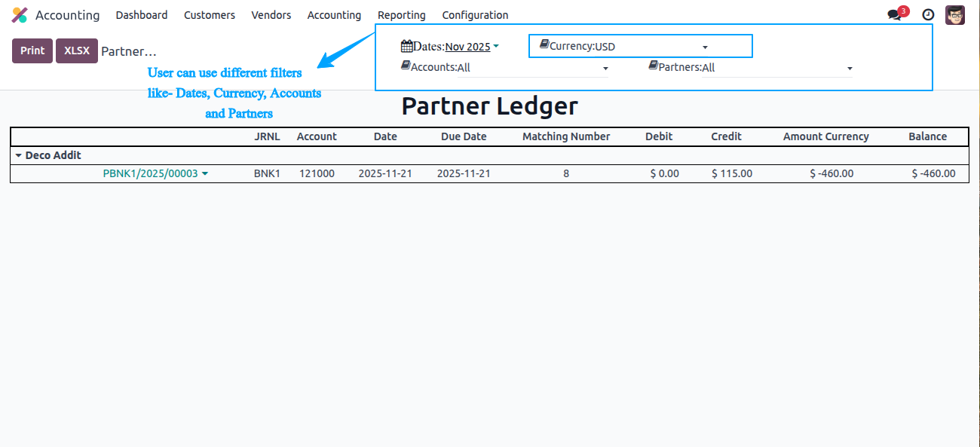980x447 pixels.
Task: Click the Accounting app title
Action: (67, 15)
